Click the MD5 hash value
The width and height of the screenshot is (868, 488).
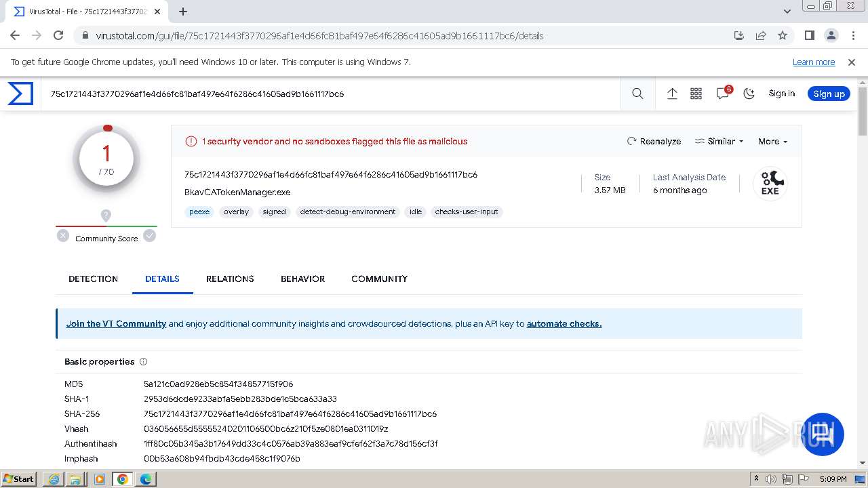pos(218,384)
